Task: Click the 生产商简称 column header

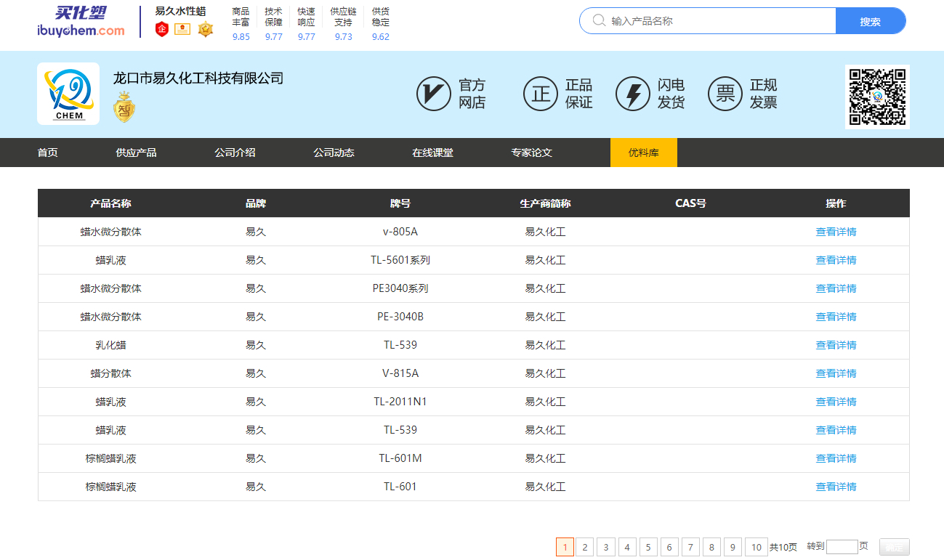Action: pyautogui.click(x=545, y=203)
